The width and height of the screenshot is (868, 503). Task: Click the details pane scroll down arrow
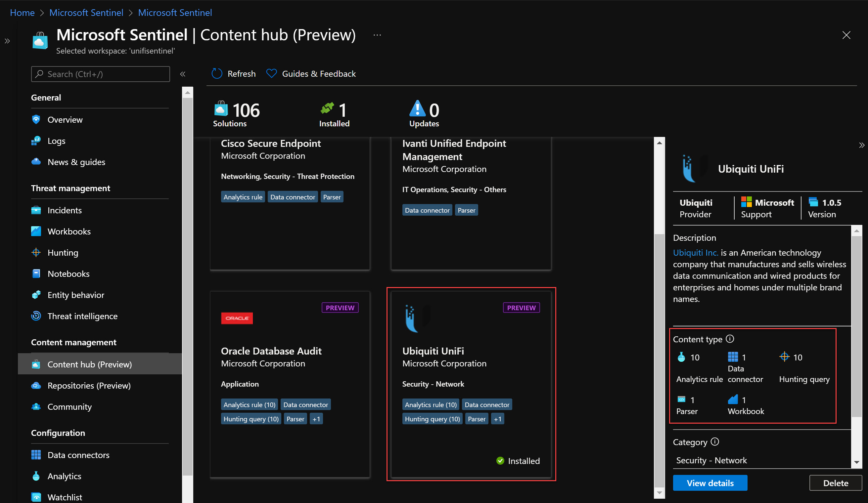coord(856,462)
